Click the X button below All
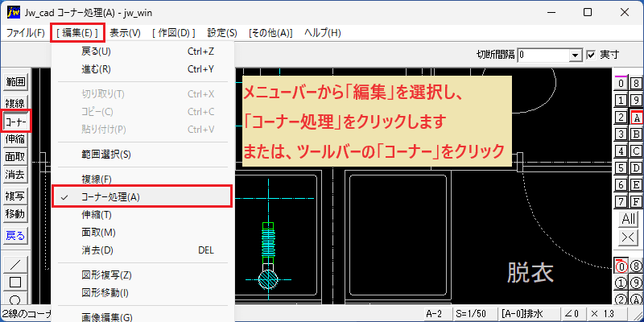The image size is (644, 322). (629, 237)
